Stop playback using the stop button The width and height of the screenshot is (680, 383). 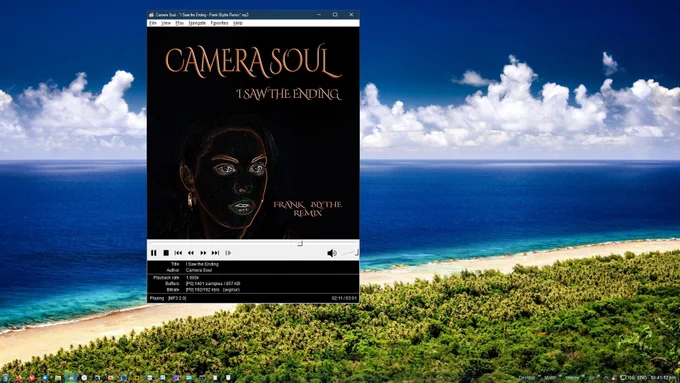[x=166, y=253]
